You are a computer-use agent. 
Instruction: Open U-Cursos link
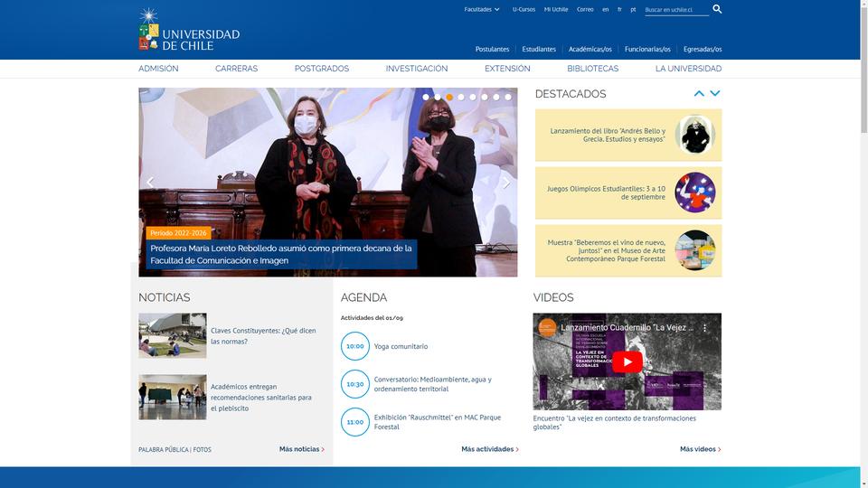click(524, 9)
